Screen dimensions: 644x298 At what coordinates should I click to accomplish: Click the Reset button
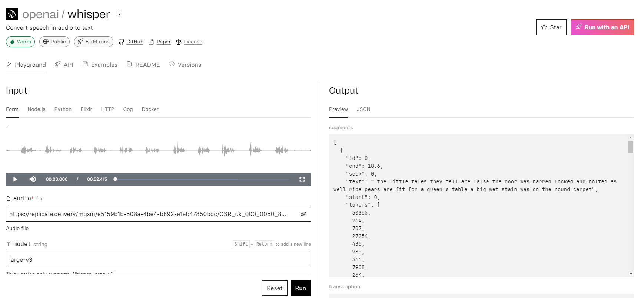tap(275, 288)
